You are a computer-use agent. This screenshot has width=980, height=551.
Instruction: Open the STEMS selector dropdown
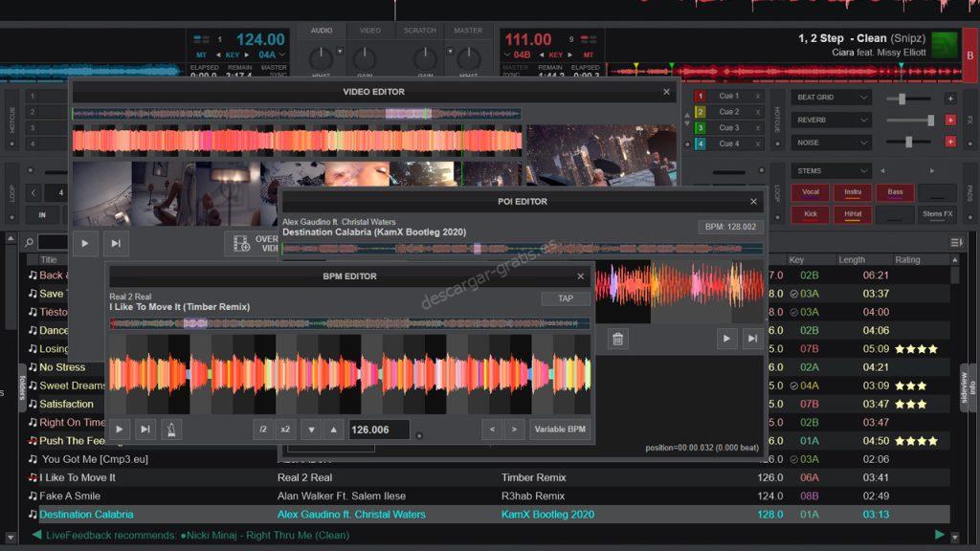tap(862, 170)
